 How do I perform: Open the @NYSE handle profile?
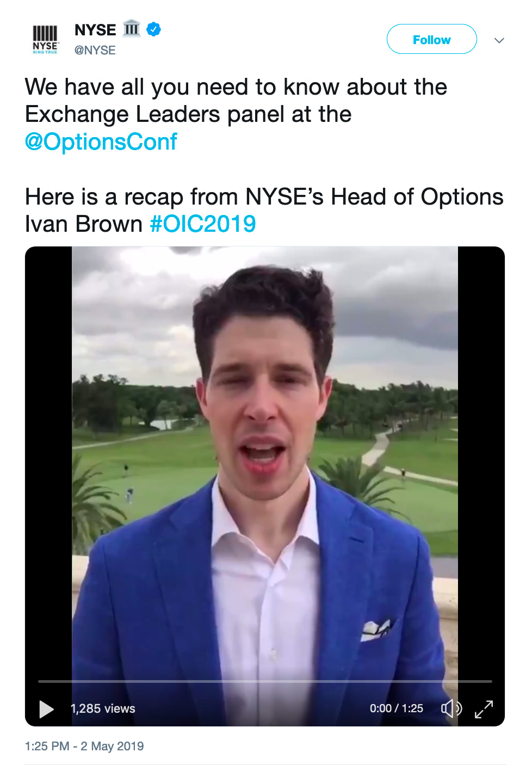(x=95, y=50)
